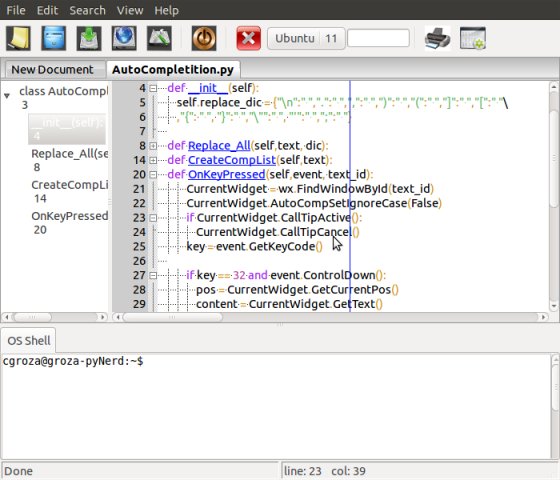
Task: Click the OnKeyPressed function name link
Action: [226, 174]
